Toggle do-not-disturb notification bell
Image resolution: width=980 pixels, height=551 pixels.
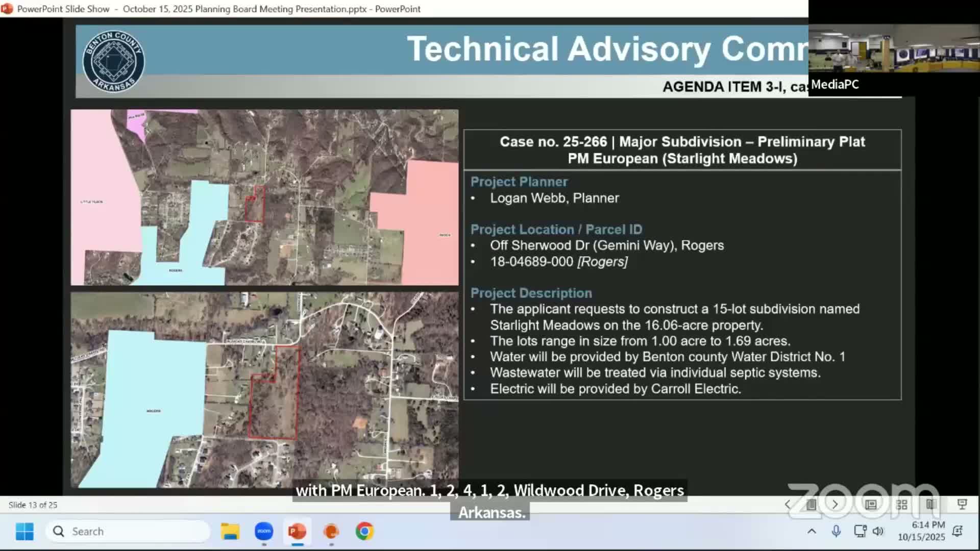point(958,531)
